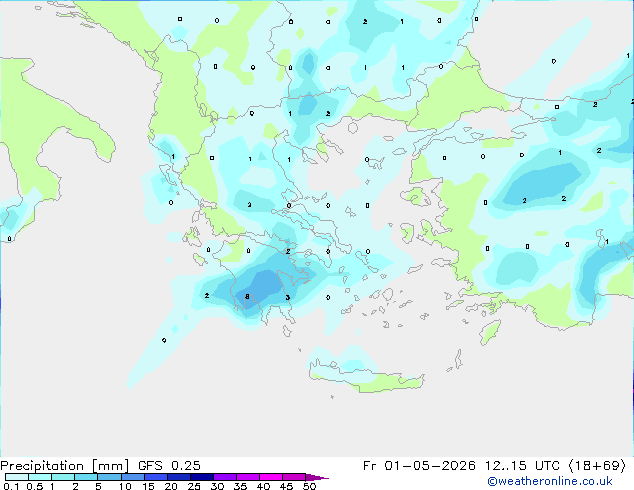This screenshot has height=490, width=634.
Task: Click the 'Fr 01-05-2026' date text
Action: pyautogui.click(x=419, y=466)
